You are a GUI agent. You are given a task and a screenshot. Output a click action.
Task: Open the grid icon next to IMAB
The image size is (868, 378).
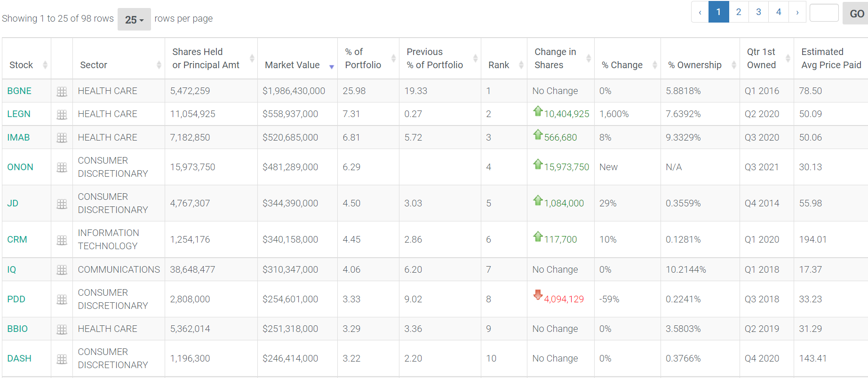(62, 138)
